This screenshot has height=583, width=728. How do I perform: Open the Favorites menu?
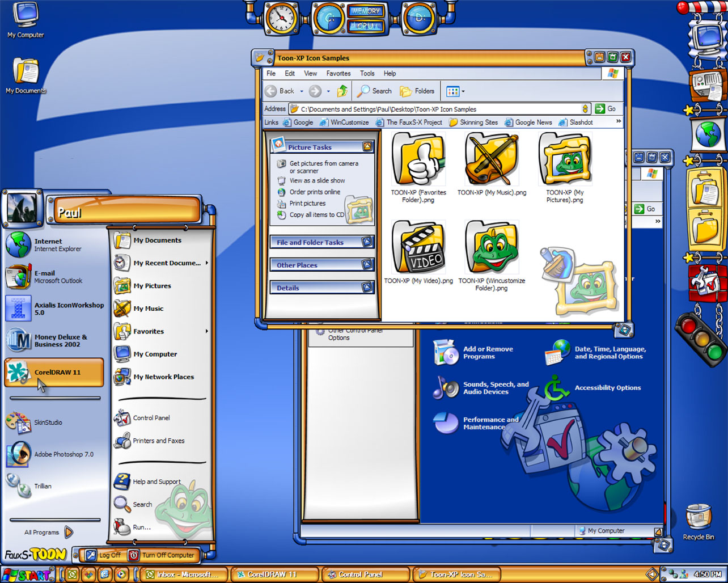coord(338,73)
